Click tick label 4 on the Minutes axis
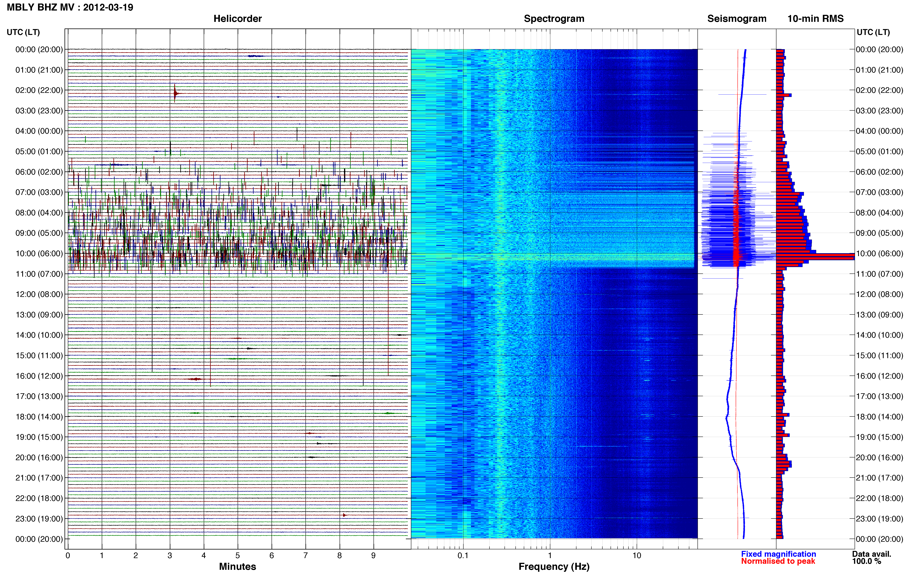This screenshot has width=924, height=578. (x=204, y=555)
